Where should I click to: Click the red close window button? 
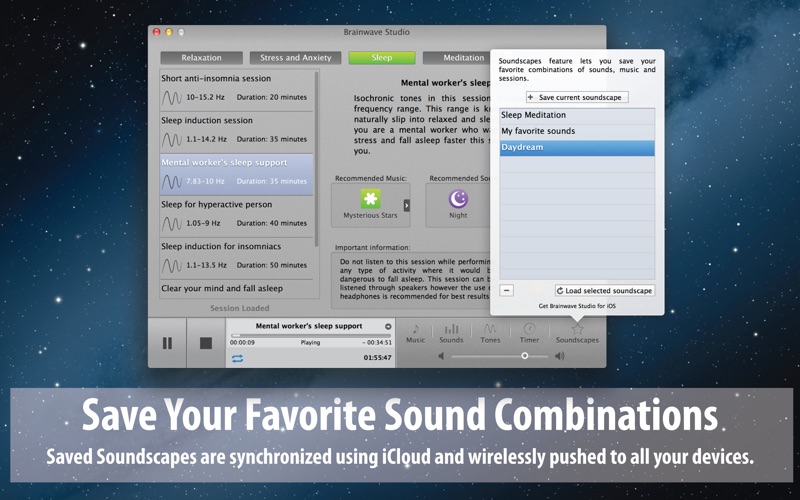point(157,32)
